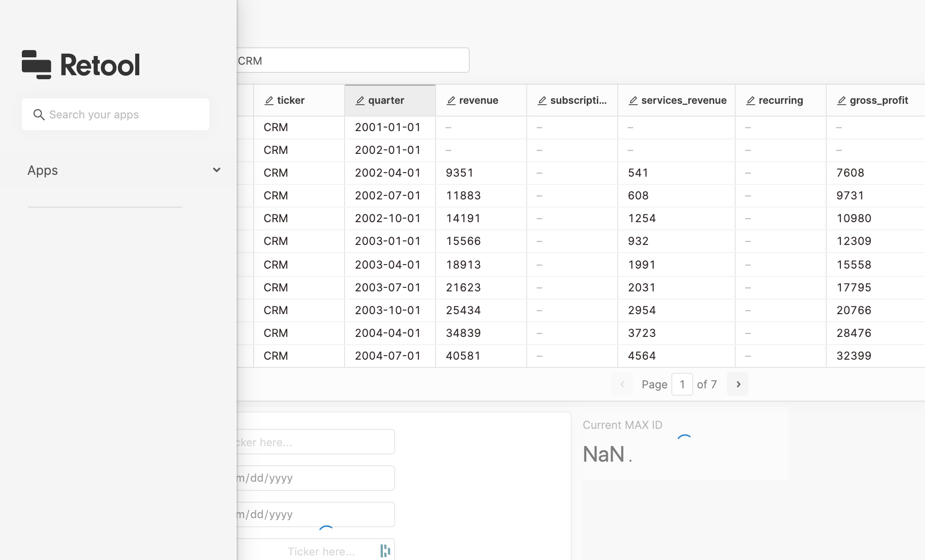This screenshot has height=560, width=925.
Task: Go to next table page
Action: tap(738, 384)
